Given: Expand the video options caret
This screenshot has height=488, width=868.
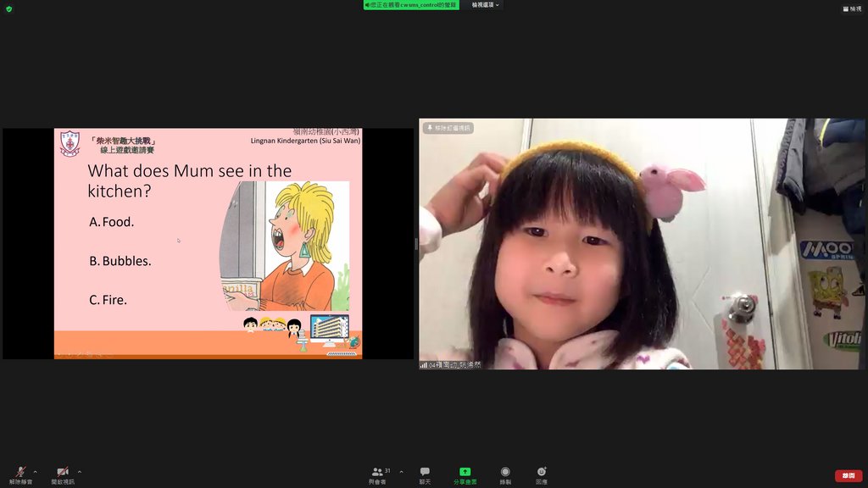Looking at the screenshot, I should pos(80,472).
